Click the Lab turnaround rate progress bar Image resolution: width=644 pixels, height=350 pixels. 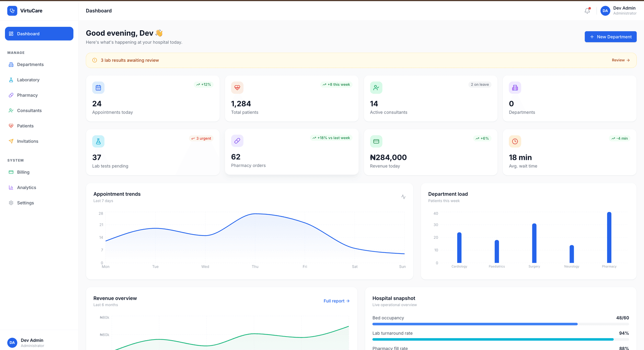coord(500,340)
